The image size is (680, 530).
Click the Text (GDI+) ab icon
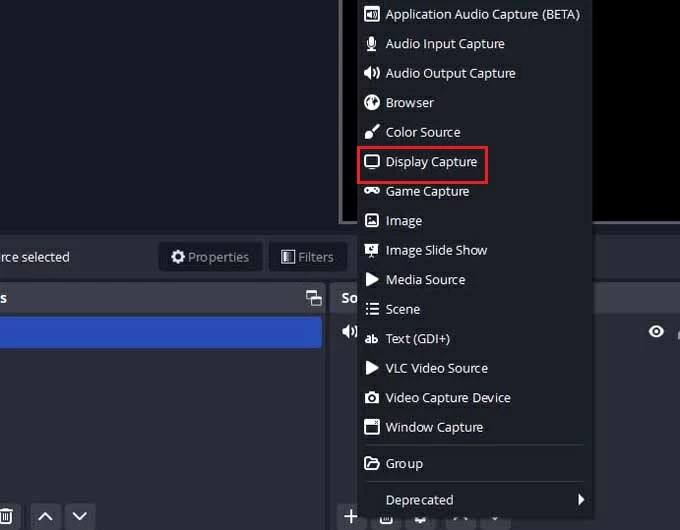click(371, 339)
